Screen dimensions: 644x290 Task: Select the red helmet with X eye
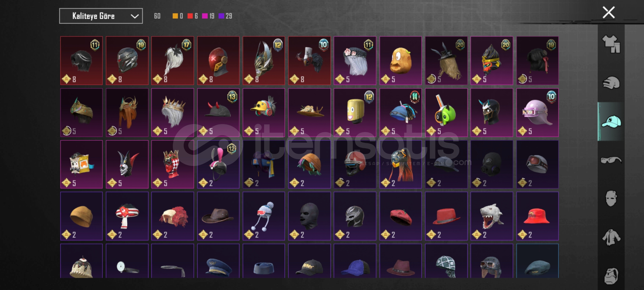click(x=218, y=61)
